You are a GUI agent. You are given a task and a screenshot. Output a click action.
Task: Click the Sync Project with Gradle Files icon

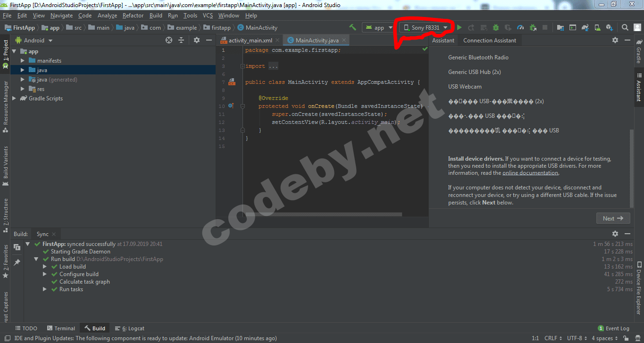(585, 28)
